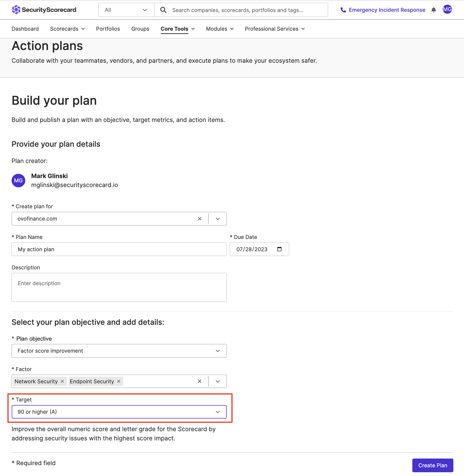Remove the Endpoint Security factor chip
Image resolution: width=464 pixels, height=476 pixels.
(118, 381)
